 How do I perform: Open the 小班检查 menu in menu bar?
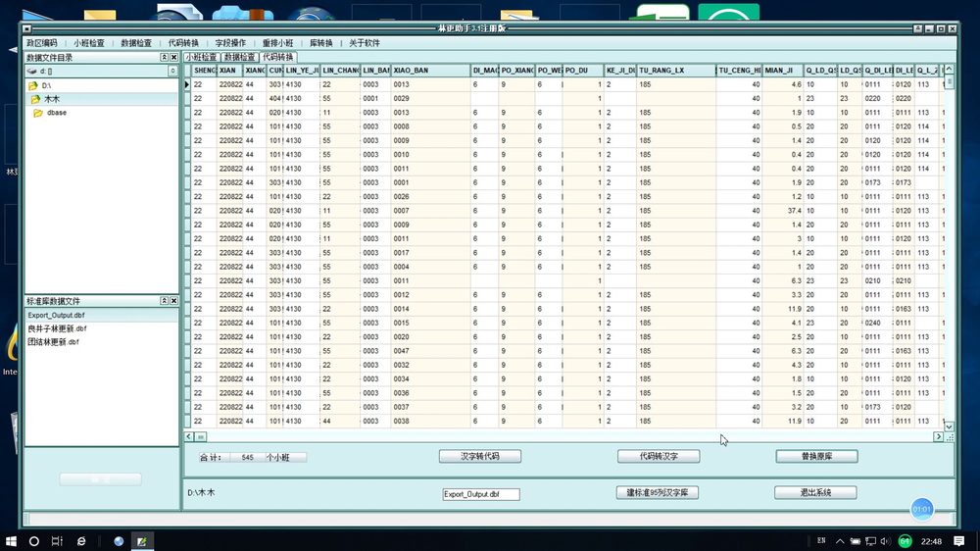[89, 43]
